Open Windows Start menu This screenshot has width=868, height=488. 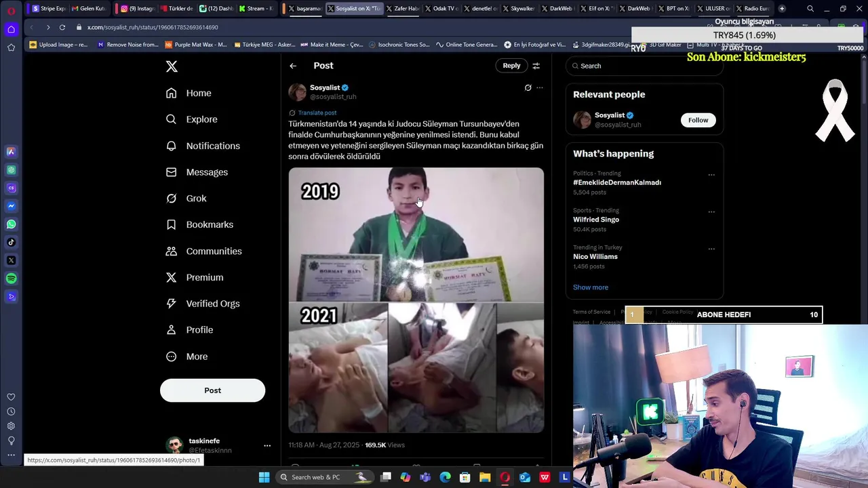click(x=264, y=477)
